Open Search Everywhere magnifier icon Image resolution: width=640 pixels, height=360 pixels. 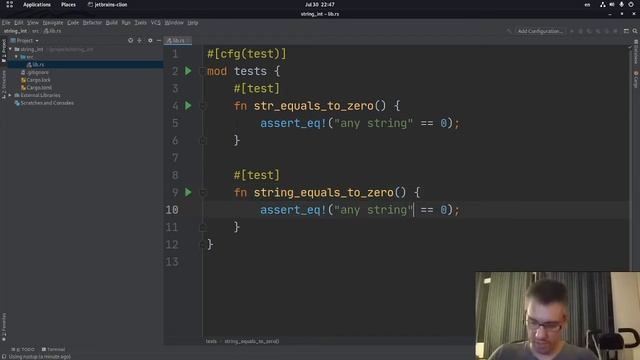pyautogui.click(x=635, y=31)
